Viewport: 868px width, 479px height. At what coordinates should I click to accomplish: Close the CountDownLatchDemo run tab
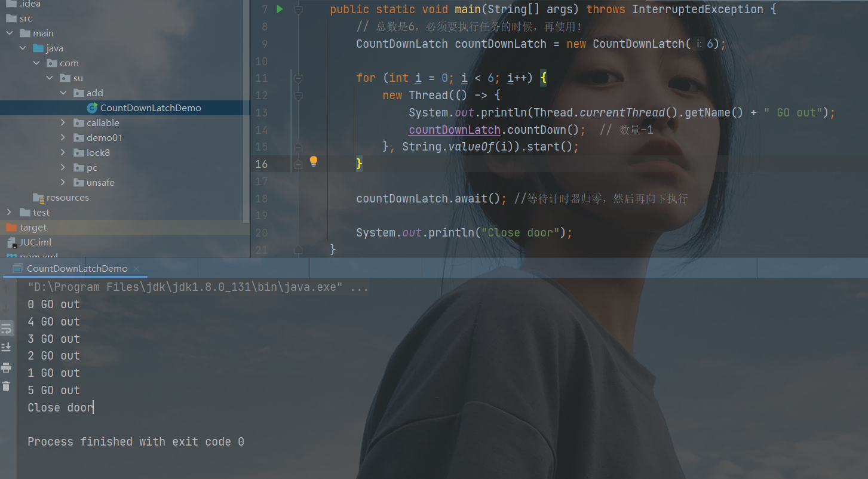click(x=136, y=269)
